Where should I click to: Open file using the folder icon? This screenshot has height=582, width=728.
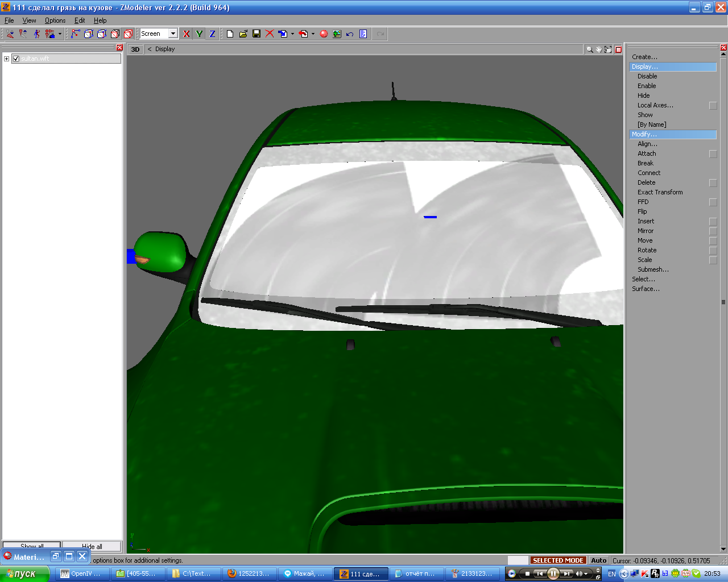[x=243, y=34]
